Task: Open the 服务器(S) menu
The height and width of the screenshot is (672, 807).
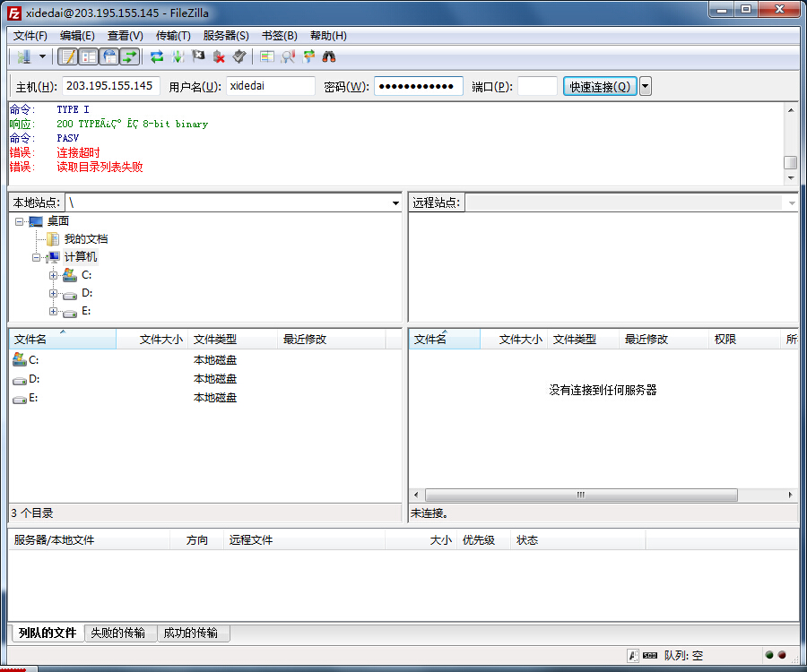Action: 226,36
